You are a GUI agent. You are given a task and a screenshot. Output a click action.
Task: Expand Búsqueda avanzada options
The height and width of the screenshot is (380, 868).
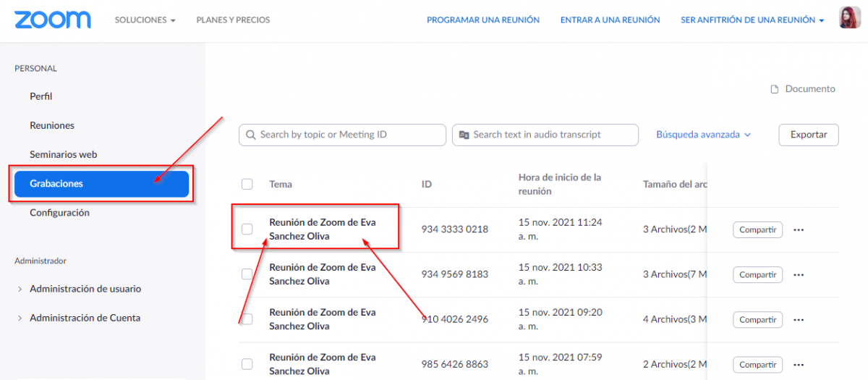(703, 135)
